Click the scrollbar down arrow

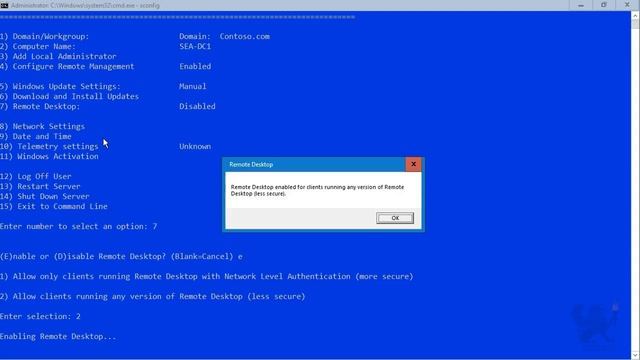636,355
